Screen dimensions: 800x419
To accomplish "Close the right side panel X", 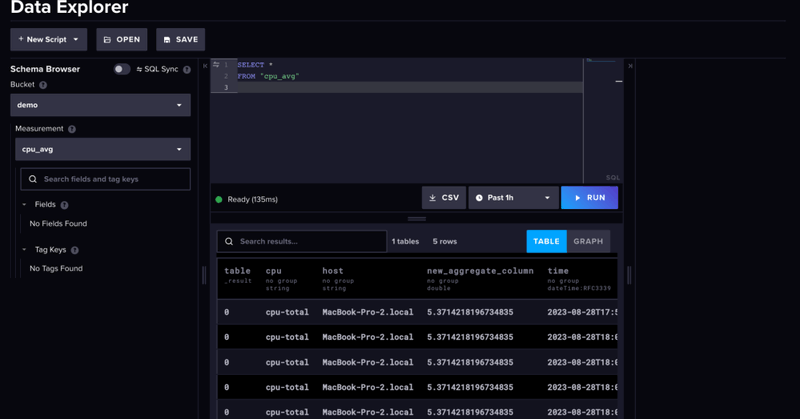I will pos(630,66).
